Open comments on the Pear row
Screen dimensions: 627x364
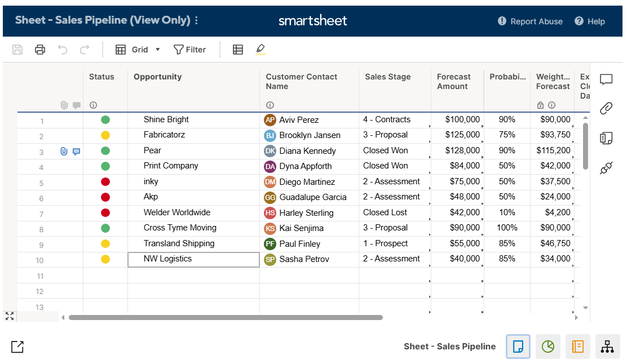[x=77, y=150]
